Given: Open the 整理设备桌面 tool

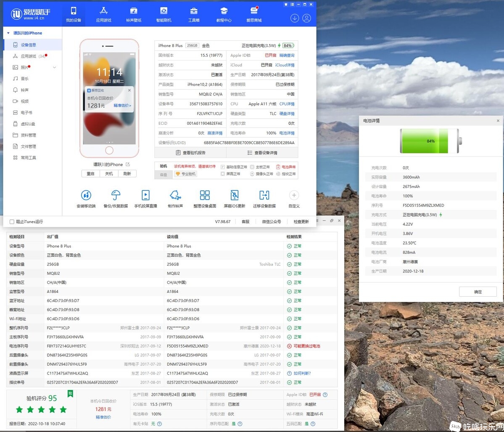Looking at the screenshot, I should coord(205,199).
